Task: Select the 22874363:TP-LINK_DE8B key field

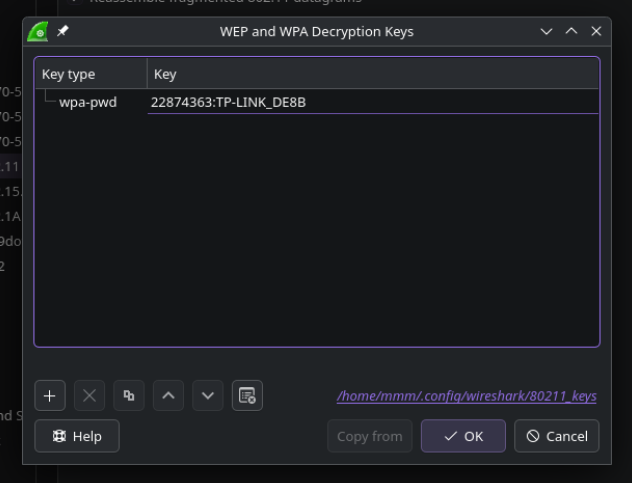Action: coord(228,102)
